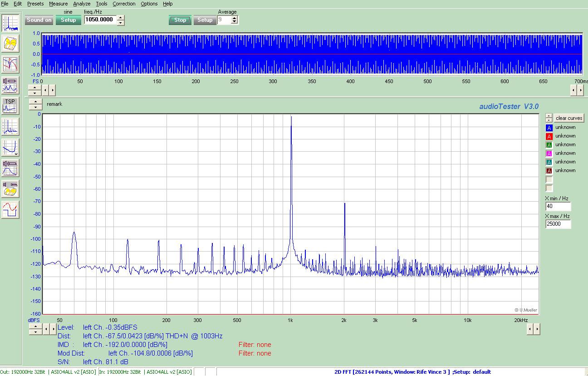This screenshot has height=376, width=588.
Task: Open the red-blue response curves tool
Action: click(x=10, y=64)
